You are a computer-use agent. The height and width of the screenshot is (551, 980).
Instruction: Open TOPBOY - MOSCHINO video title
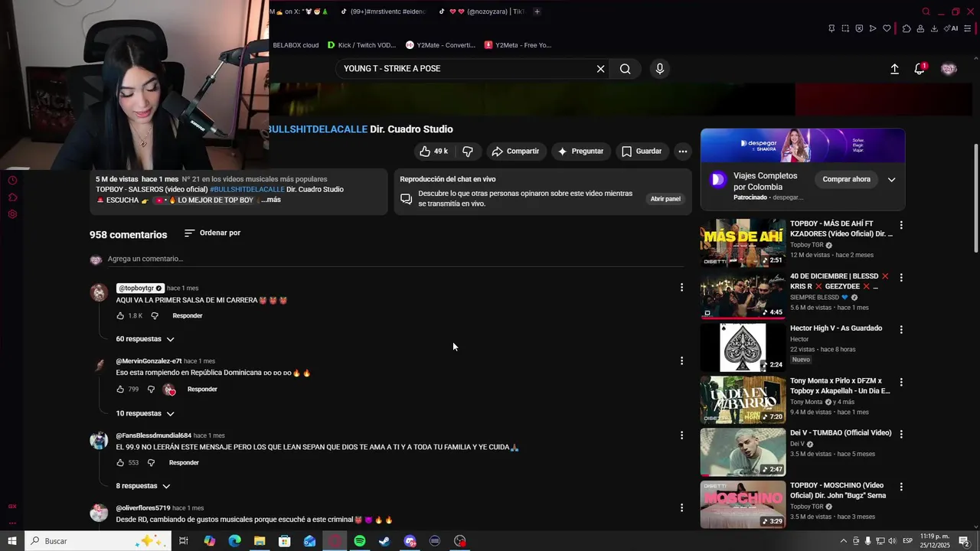click(838, 491)
